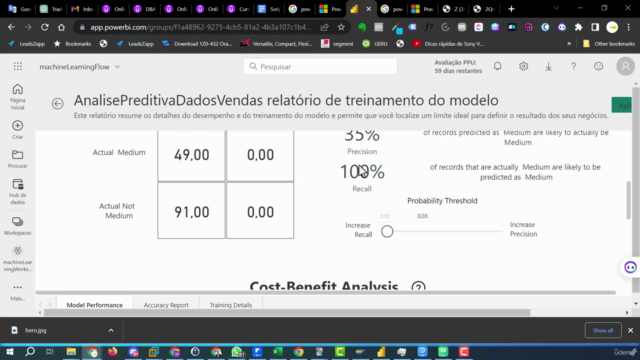Viewport: 640px width, 360px height.
Task: Click the Probability Threshold slider handle
Action: click(387, 231)
